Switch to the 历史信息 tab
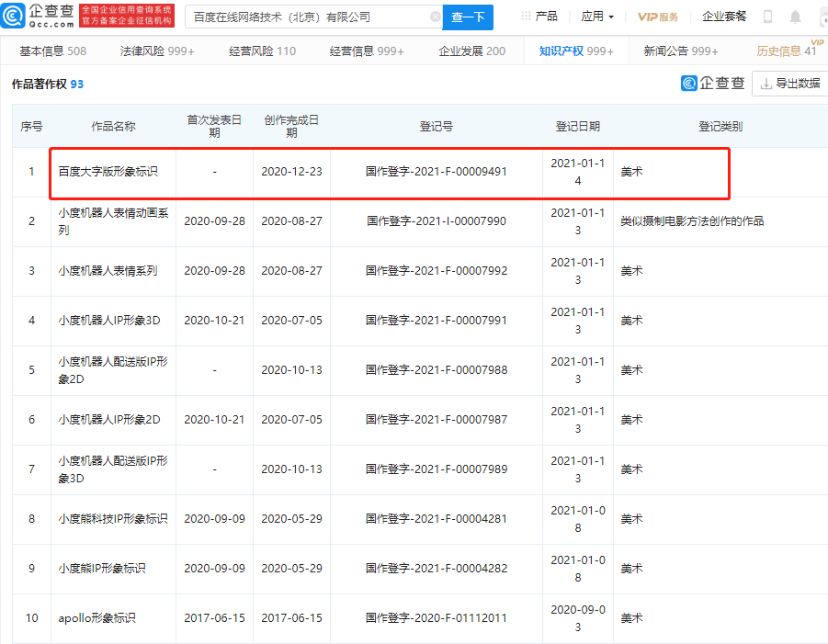Screen dimensions: 828x644 780,51
